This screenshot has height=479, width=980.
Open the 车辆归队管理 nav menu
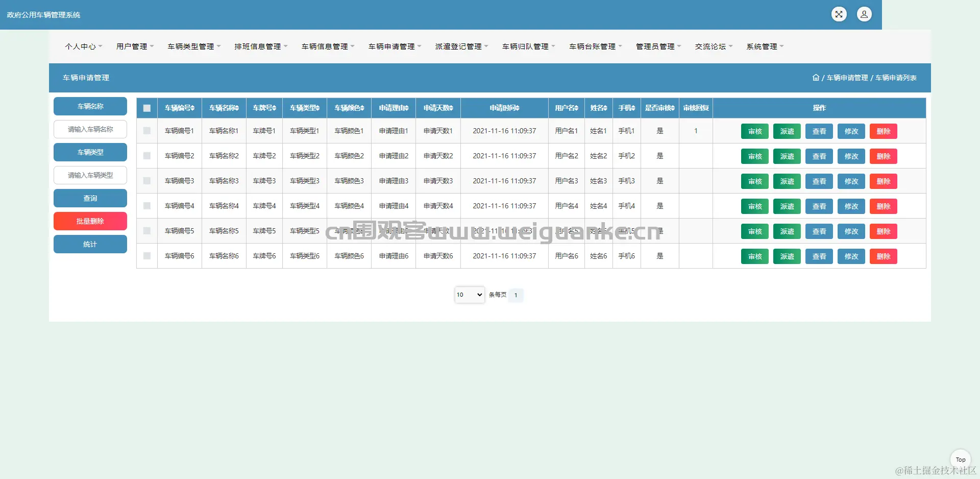(529, 46)
